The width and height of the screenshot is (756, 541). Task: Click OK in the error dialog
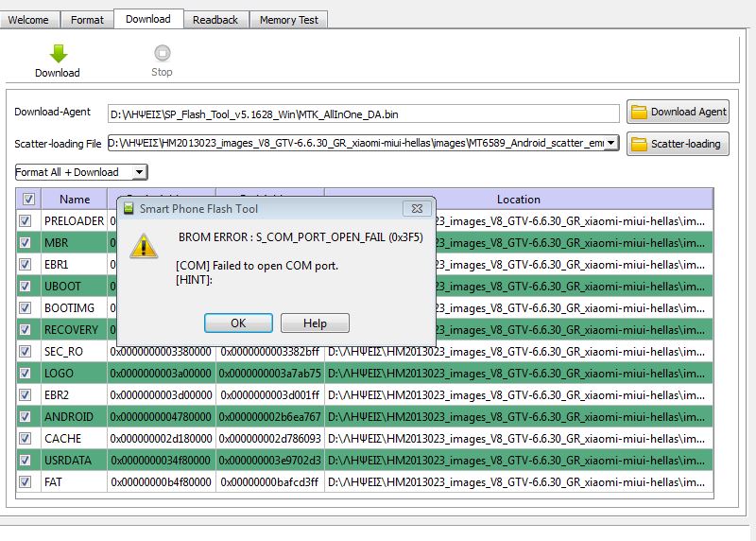pos(238,323)
